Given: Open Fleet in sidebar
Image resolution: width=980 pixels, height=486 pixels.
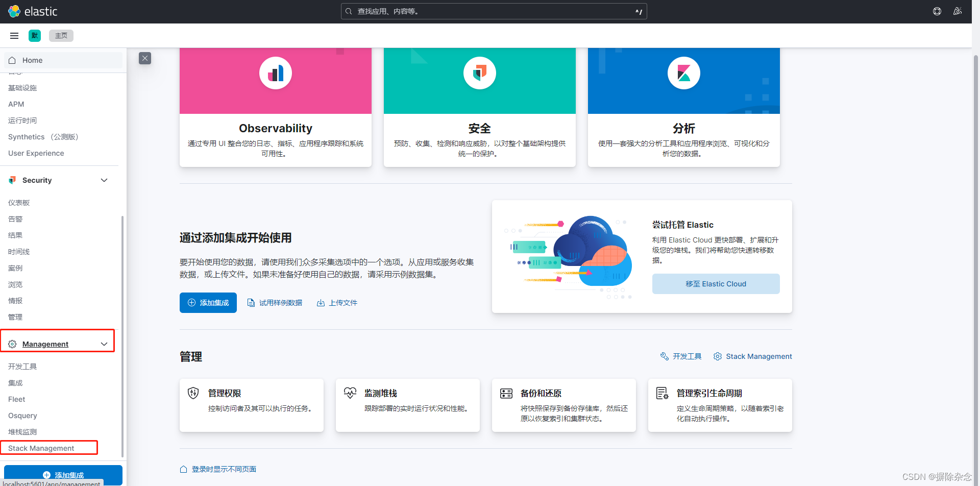Looking at the screenshot, I should pos(17,399).
